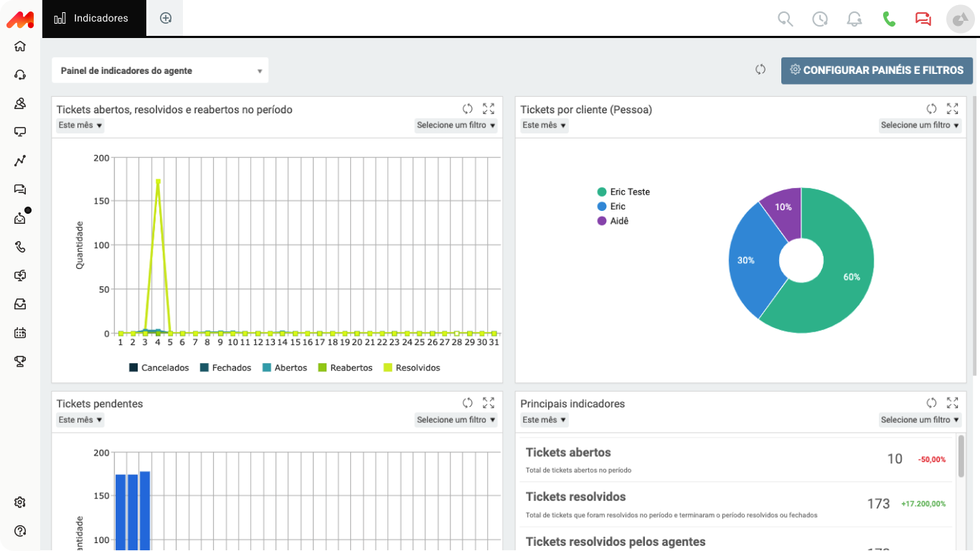Open the headset support icon in sidebar
Image resolution: width=980 pixels, height=551 pixels.
[20, 75]
